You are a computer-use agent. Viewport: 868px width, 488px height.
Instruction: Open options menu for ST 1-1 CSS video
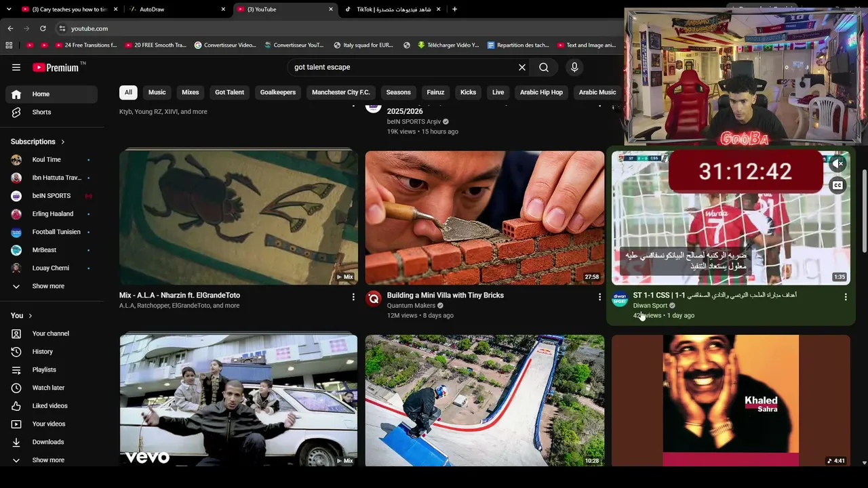(846, 297)
